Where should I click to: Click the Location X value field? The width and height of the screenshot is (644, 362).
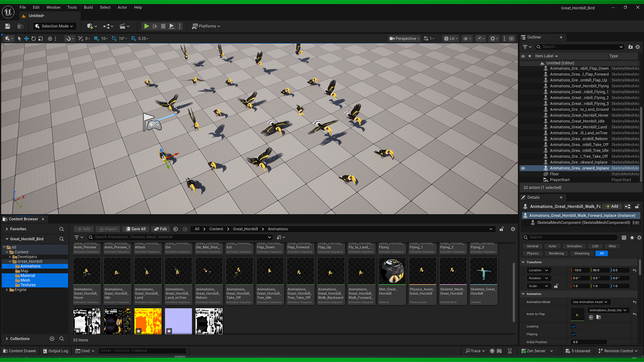coord(580,271)
